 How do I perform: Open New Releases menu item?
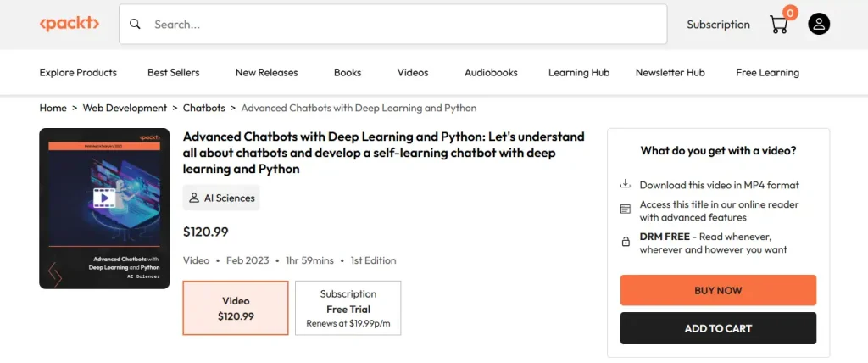tap(266, 73)
